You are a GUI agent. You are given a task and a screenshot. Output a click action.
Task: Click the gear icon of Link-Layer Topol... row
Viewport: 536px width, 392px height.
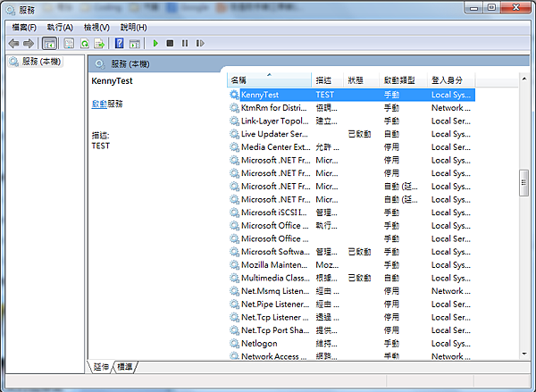coord(234,121)
